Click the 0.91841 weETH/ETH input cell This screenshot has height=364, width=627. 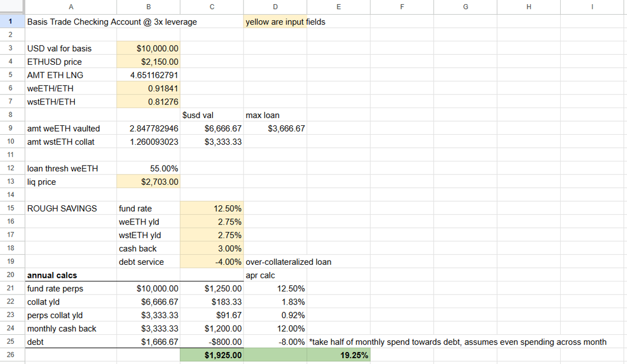149,88
